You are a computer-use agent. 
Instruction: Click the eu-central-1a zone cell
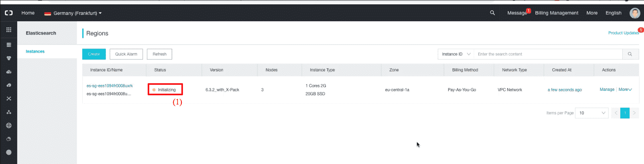click(397, 90)
